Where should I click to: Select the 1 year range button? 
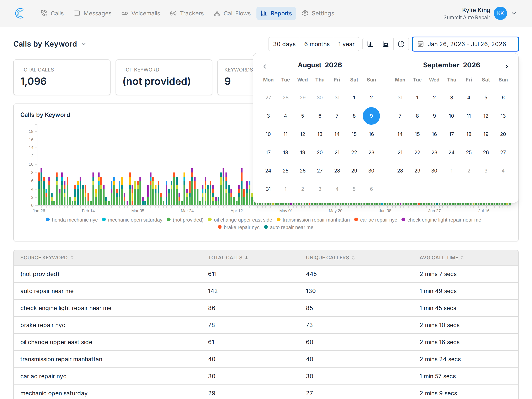click(346, 44)
